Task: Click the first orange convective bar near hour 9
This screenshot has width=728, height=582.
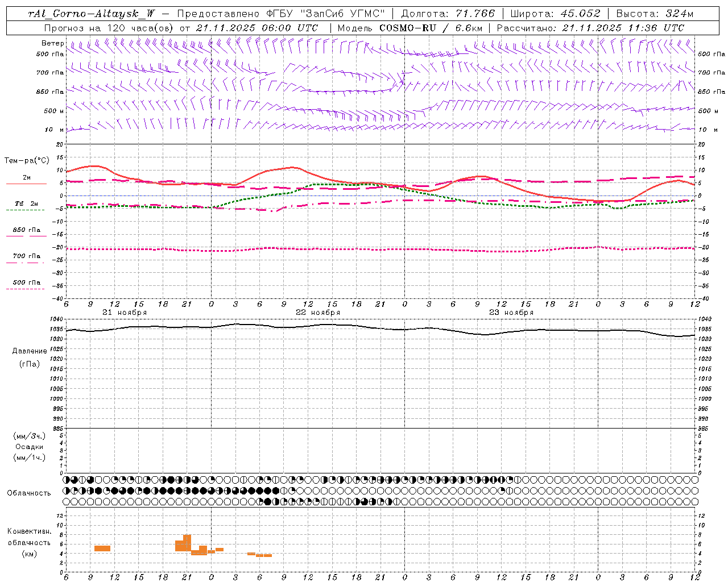Action: pyautogui.click(x=102, y=548)
